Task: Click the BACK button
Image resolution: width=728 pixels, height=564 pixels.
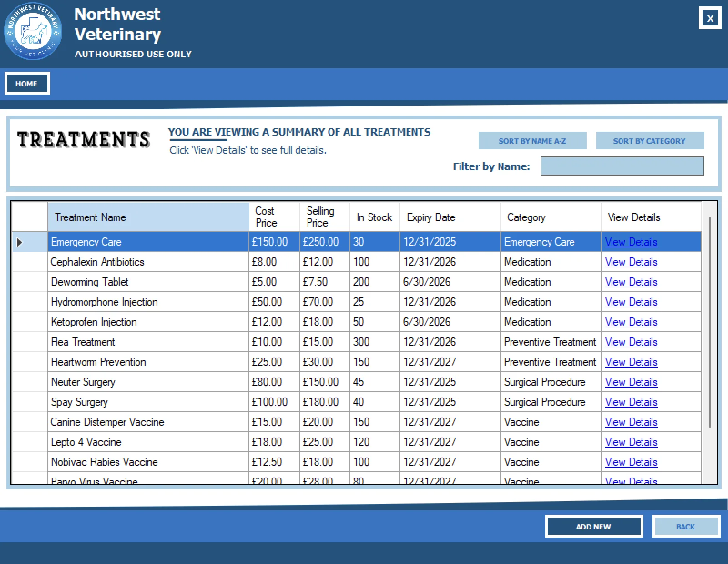Action: (686, 526)
